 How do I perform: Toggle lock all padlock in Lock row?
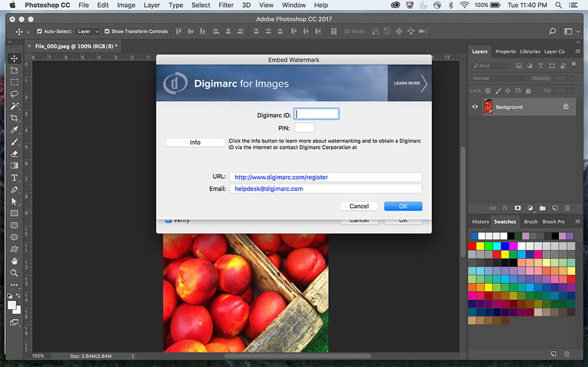click(x=528, y=91)
